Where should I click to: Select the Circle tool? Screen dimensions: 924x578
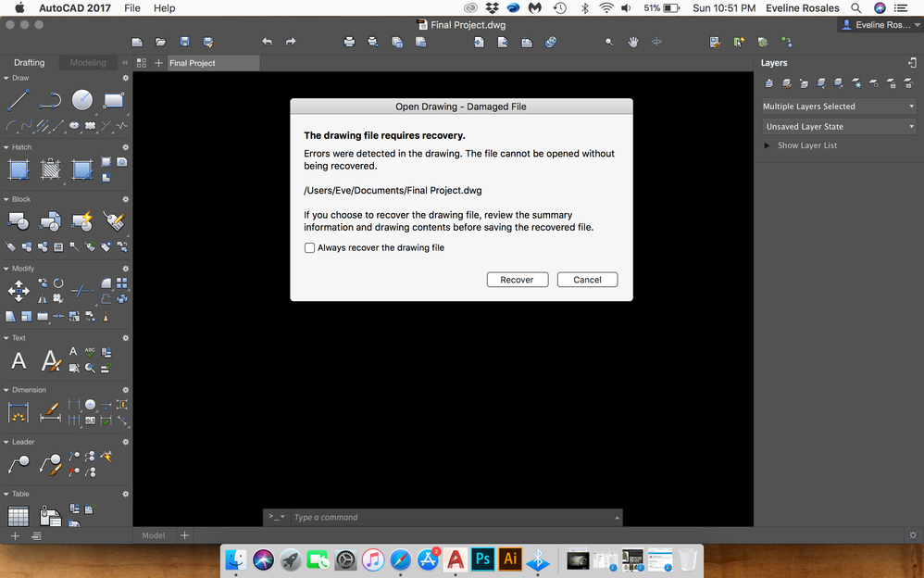pyautogui.click(x=81, y=100)
